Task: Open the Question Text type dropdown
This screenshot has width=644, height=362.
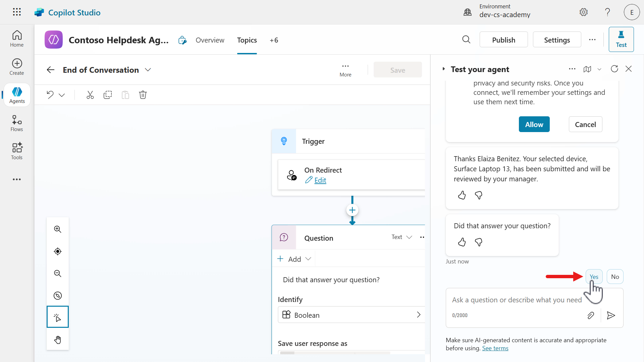Action: coord(401,237)
